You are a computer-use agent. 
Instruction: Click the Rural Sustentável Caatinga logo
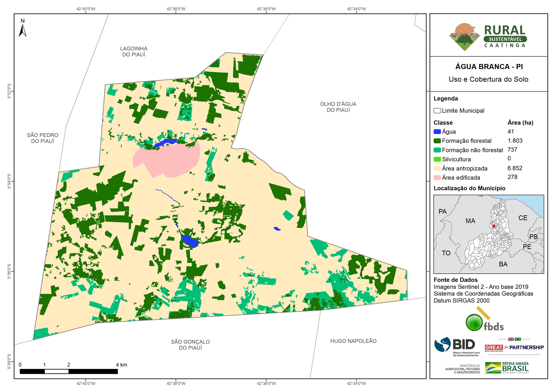click(x=488, y=37)
